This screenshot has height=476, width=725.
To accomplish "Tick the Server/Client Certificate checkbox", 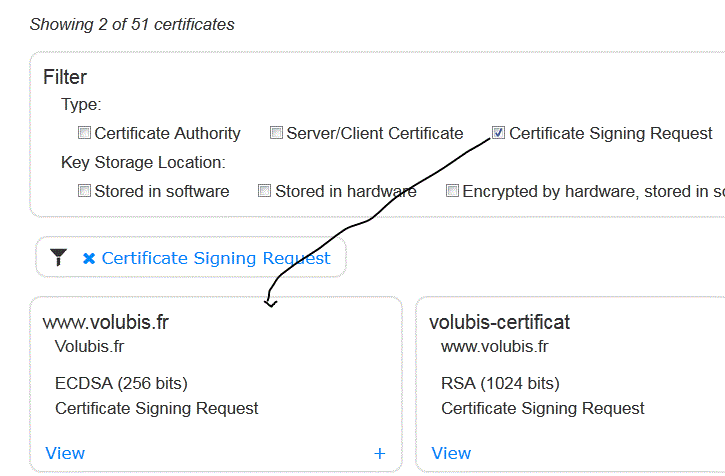I will tap(276, 133).
